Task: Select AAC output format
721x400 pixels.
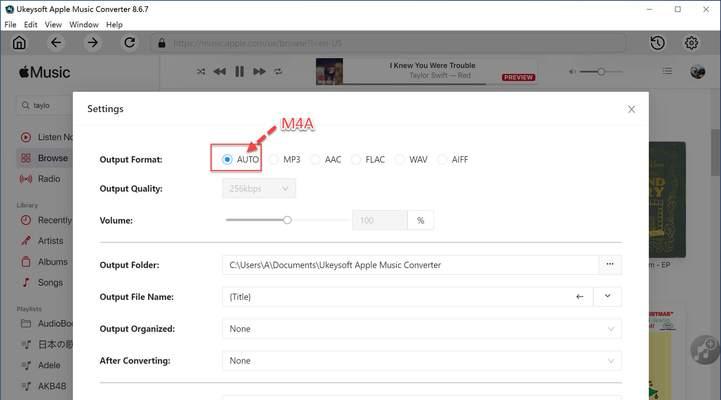Action: 326,160
